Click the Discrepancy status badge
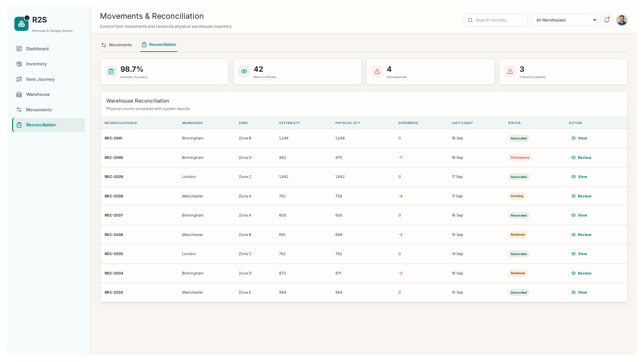Image resolution: width=644 pixels, height=362 pixels. (x=520, y=158)
